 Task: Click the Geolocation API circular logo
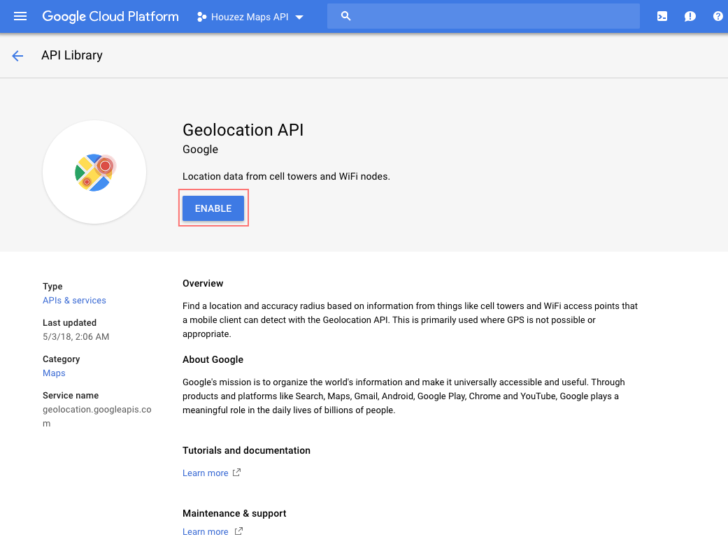point(94,172)
